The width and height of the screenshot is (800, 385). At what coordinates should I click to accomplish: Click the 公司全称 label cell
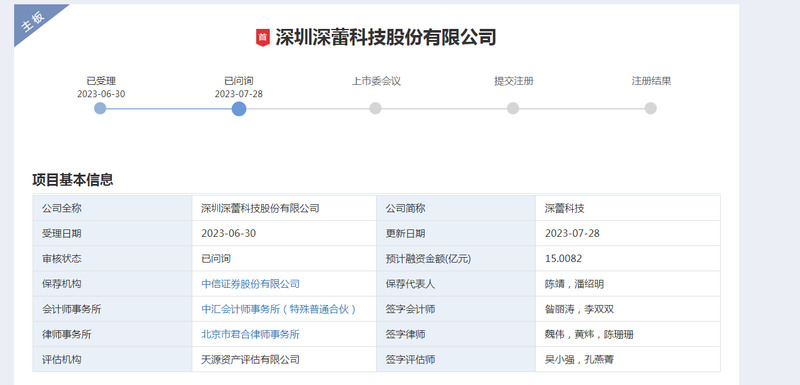(112, 208)
